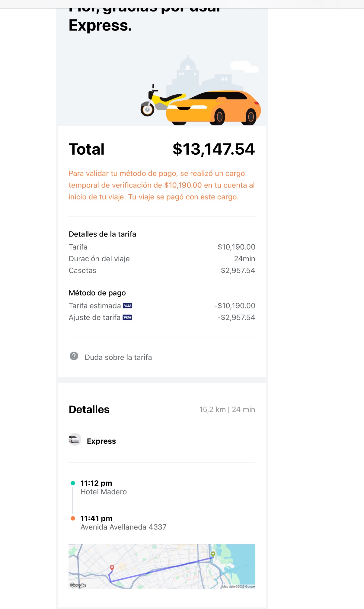Click the question mark help icon
364x609 pixels.
tap(74, 356)
